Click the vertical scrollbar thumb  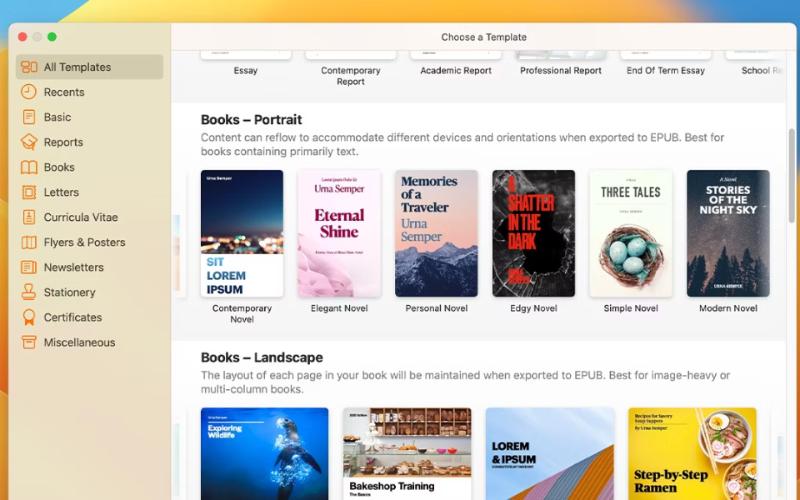coord(791,176)
